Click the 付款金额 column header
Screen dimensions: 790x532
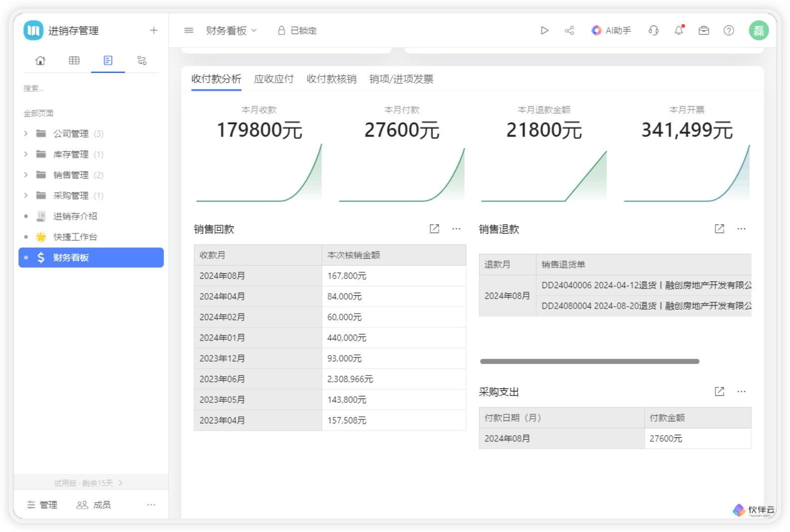(x=698, y=418)
